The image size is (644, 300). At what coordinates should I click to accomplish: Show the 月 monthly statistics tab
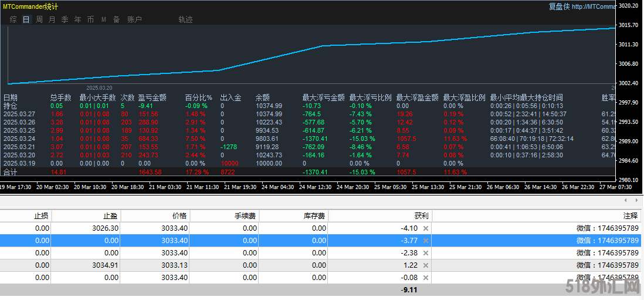[x=52, y=19]
